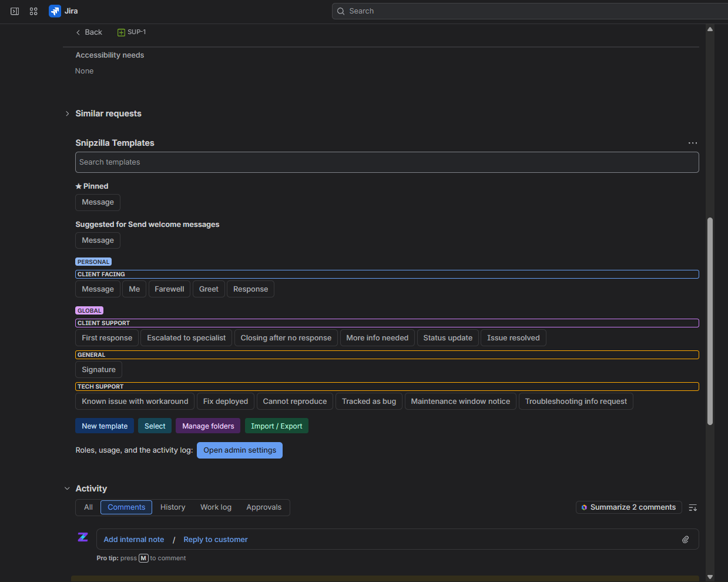The height and width of the screenshot is (582, 728).
Task: Insert the Greet template
Action: coord(209,289)
